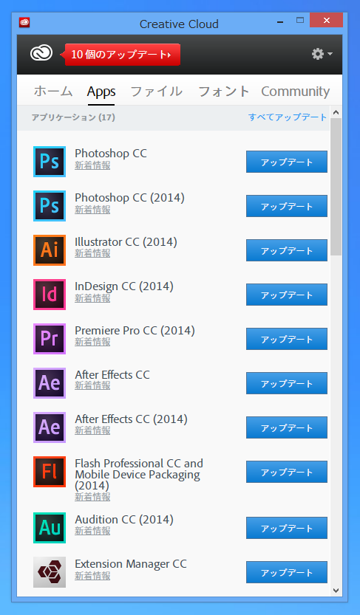This screenshot has width=360, height=615.
Task: Update Premiere Pro CC (2014)
Action: click(287, 339)
